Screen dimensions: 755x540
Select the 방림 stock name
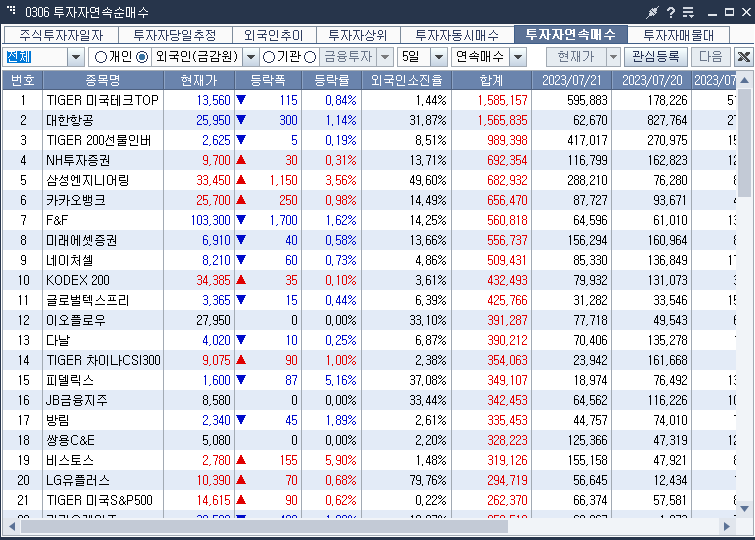pyautogui.click(x=58, y=420)
